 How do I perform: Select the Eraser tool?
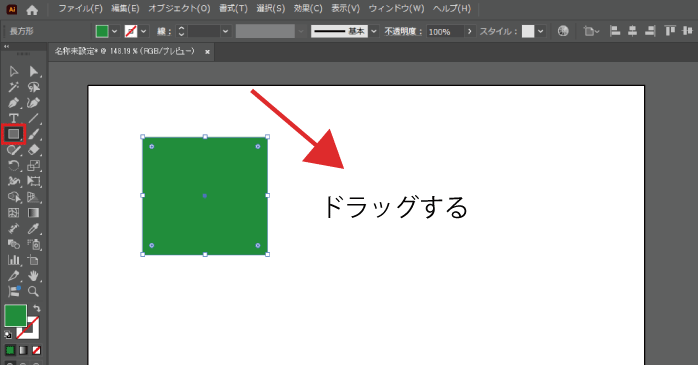[x=33, y=150]
